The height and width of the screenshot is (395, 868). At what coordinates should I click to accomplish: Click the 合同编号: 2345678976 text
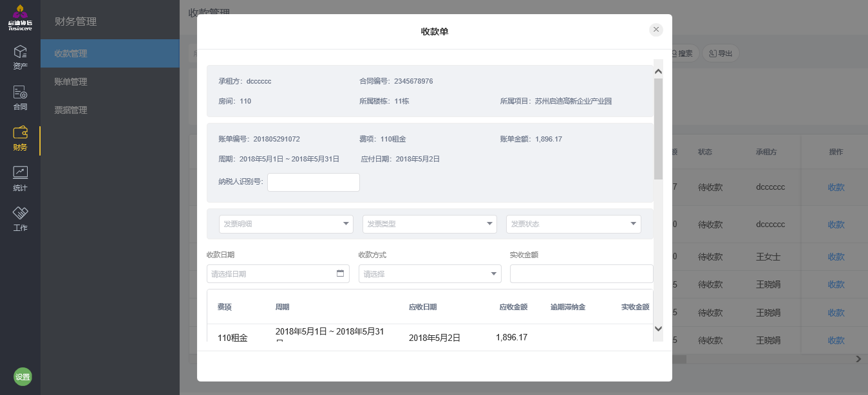click(396, 81)
